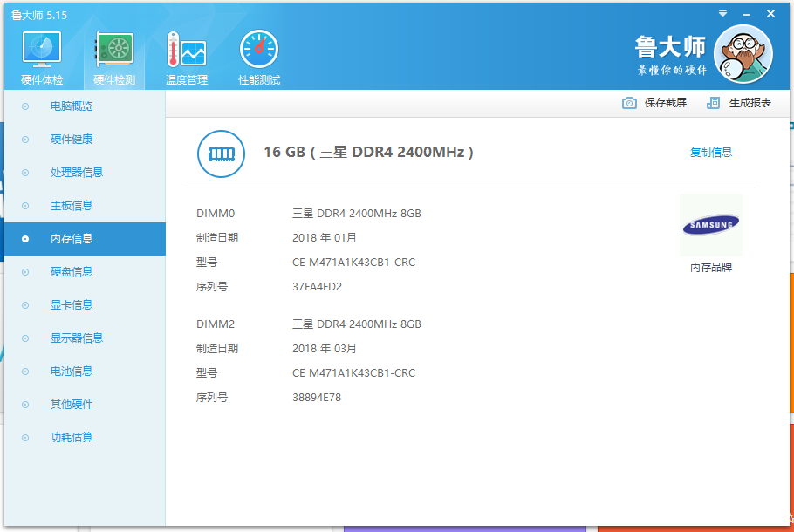Close the 鲁大师 window

770,14
